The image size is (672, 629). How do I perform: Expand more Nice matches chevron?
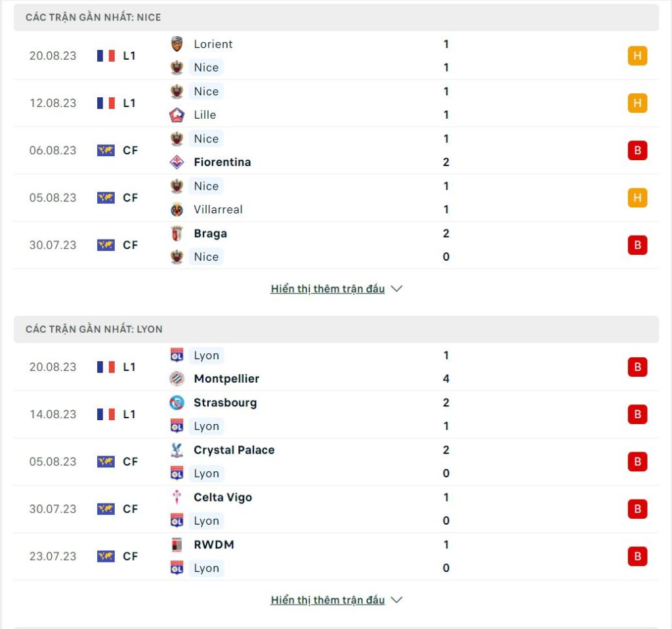tap(397, 288)
